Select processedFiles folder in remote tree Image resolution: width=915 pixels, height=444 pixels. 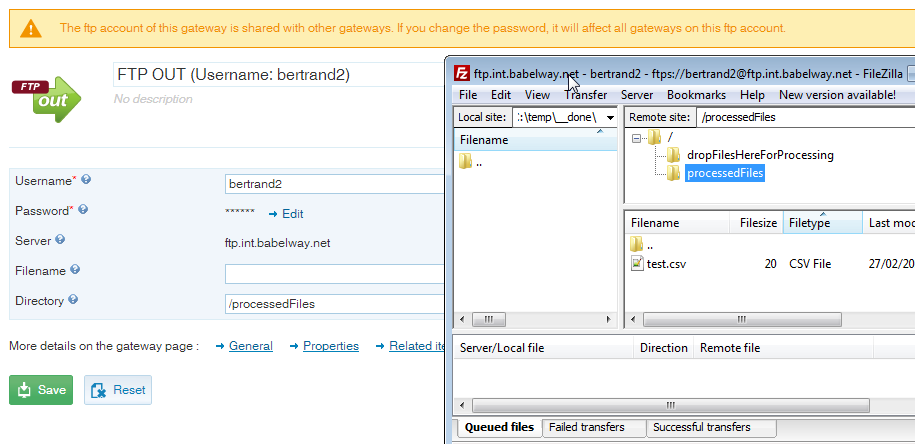[724, 173]
